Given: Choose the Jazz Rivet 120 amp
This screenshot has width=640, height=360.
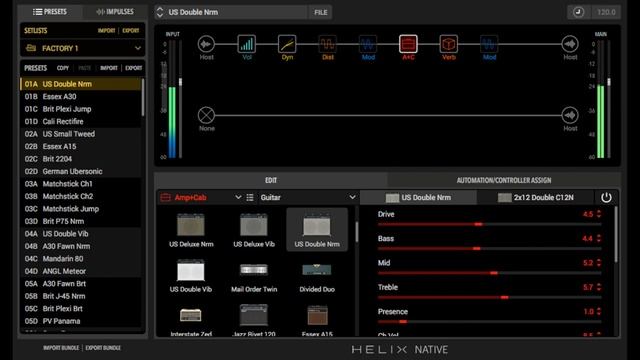Looking at the screenshot, I should coord(254,320).
